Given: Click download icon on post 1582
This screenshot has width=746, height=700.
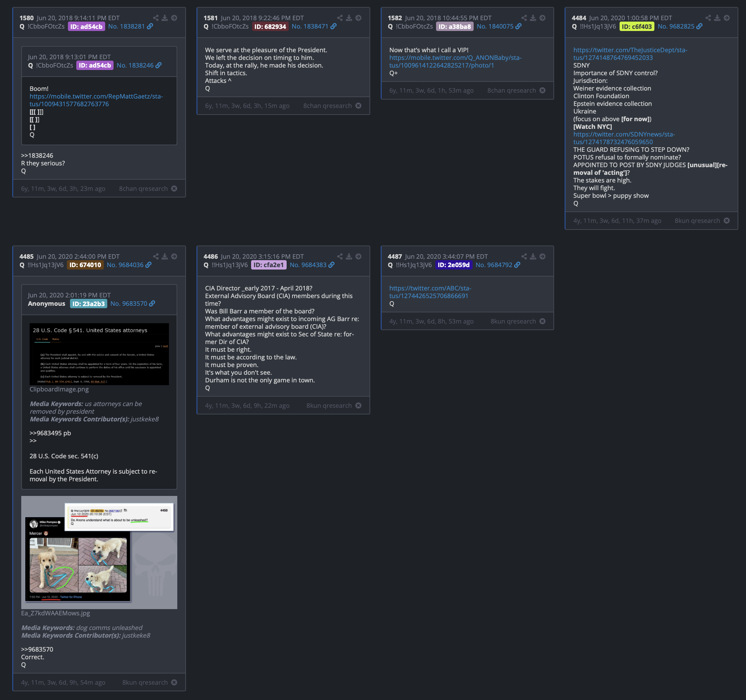Looking at the screenshot, I should pos(533,18).
